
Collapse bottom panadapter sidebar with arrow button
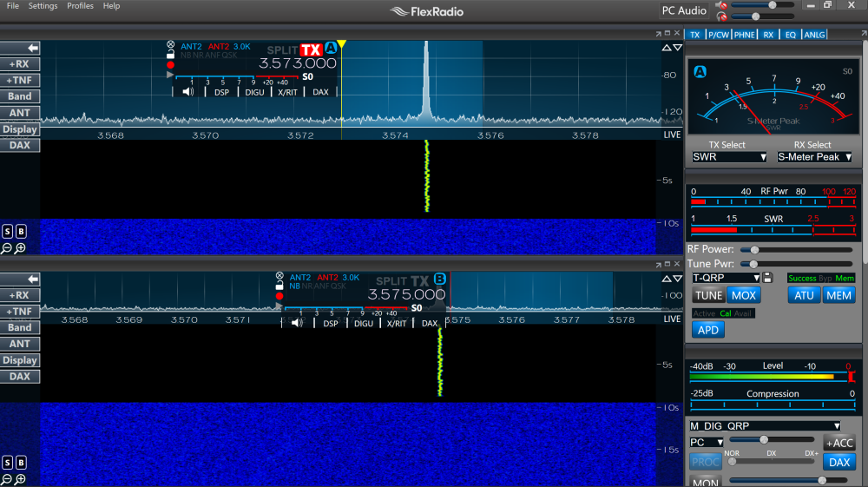point(20,280)
